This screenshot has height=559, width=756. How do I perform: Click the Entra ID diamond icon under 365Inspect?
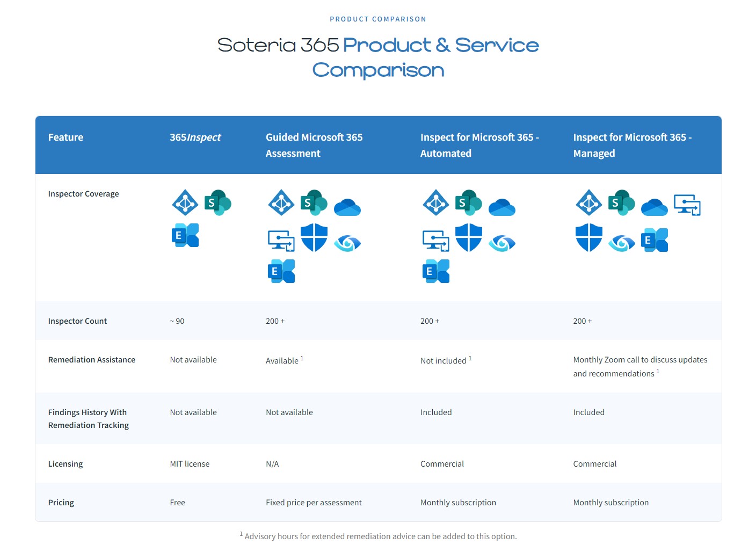point(185,203)
